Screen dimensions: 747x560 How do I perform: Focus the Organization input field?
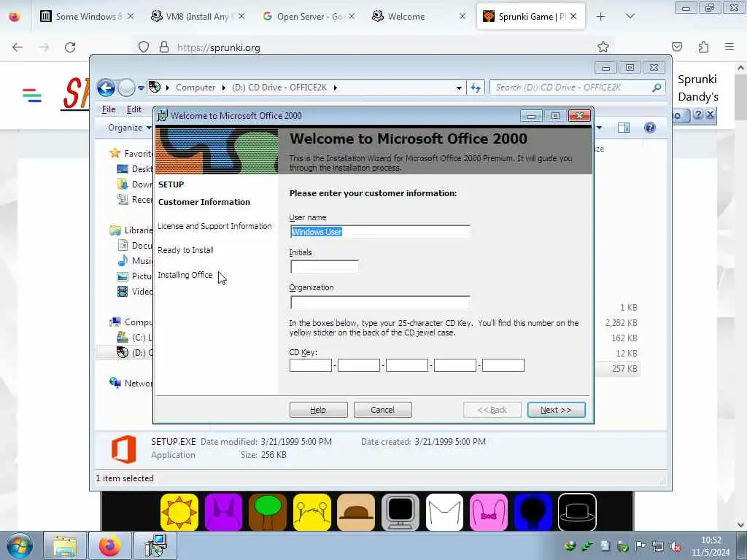point(379,302)
